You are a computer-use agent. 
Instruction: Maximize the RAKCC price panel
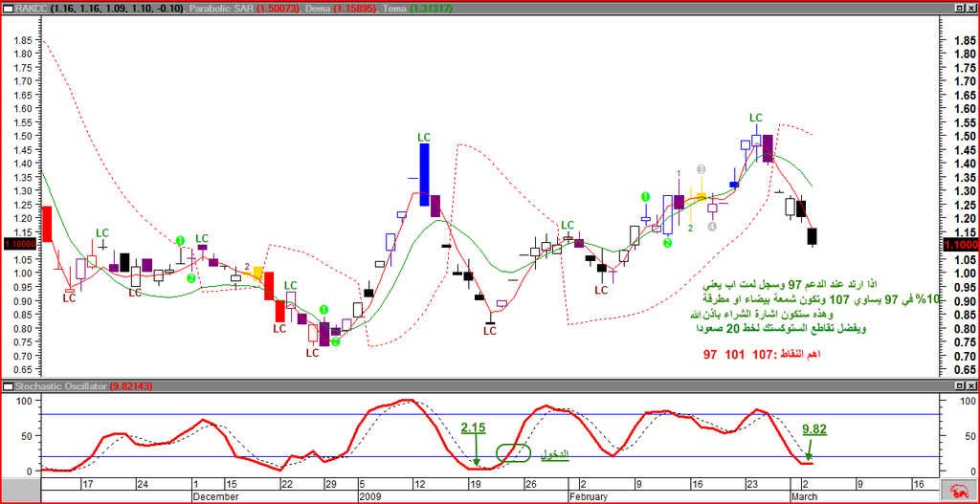coord(958,7)
